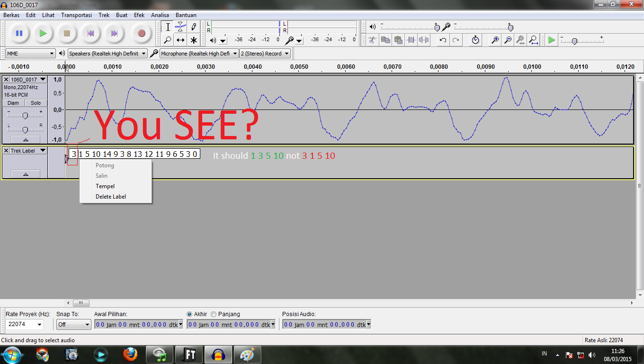This screenshot has width=644, height=364.
Task: Choose the Time Shift tool
Action: click(180, 40)
